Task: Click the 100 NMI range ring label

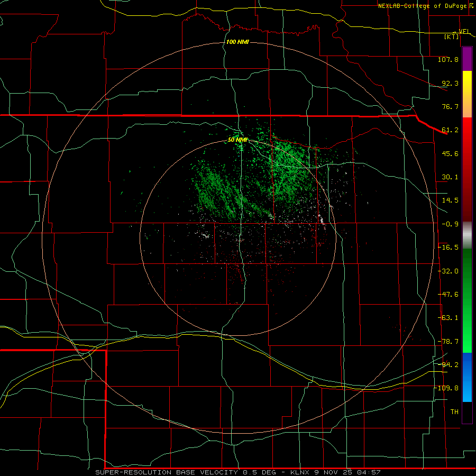Action: click(237, 42)
